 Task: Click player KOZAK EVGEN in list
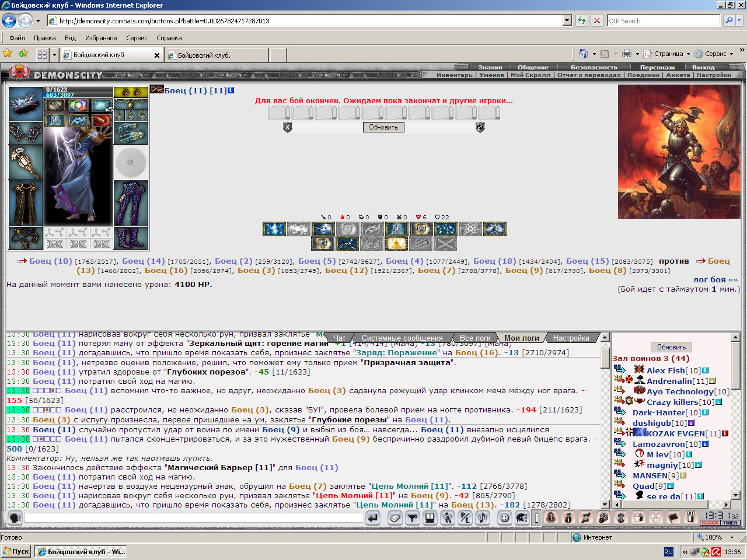pyautogui.click(x=675, y=433)
